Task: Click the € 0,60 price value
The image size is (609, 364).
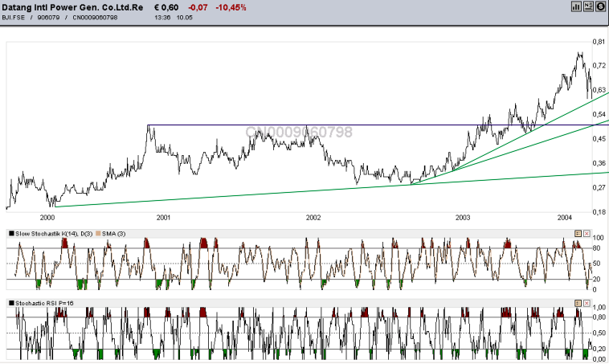Action: coord(166,7)
